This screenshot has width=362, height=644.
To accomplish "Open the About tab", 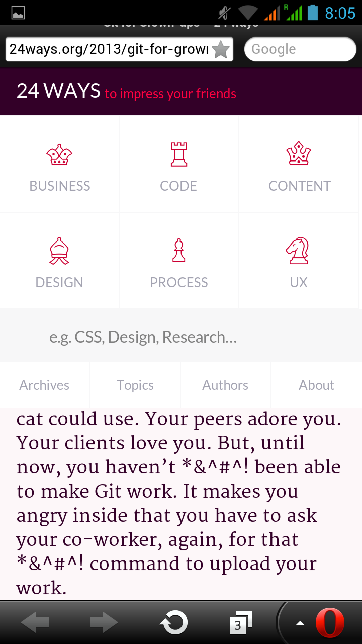I will (316, 385).
